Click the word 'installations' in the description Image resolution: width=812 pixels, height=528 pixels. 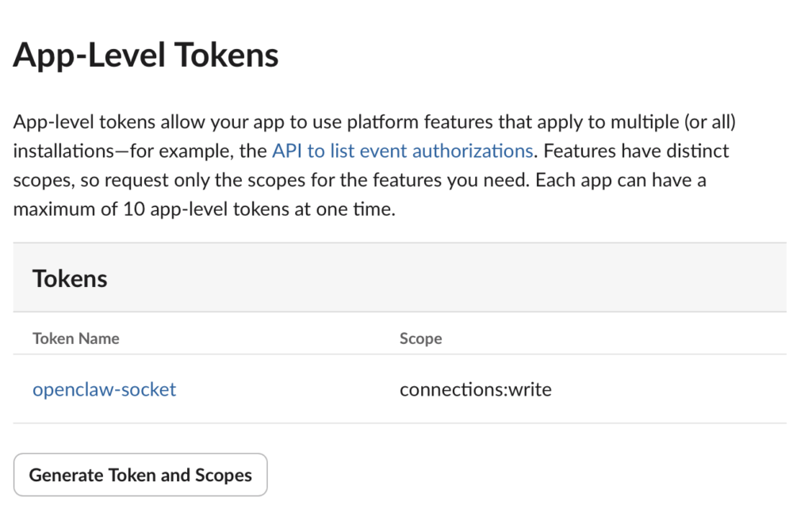(x=62, y=151)
